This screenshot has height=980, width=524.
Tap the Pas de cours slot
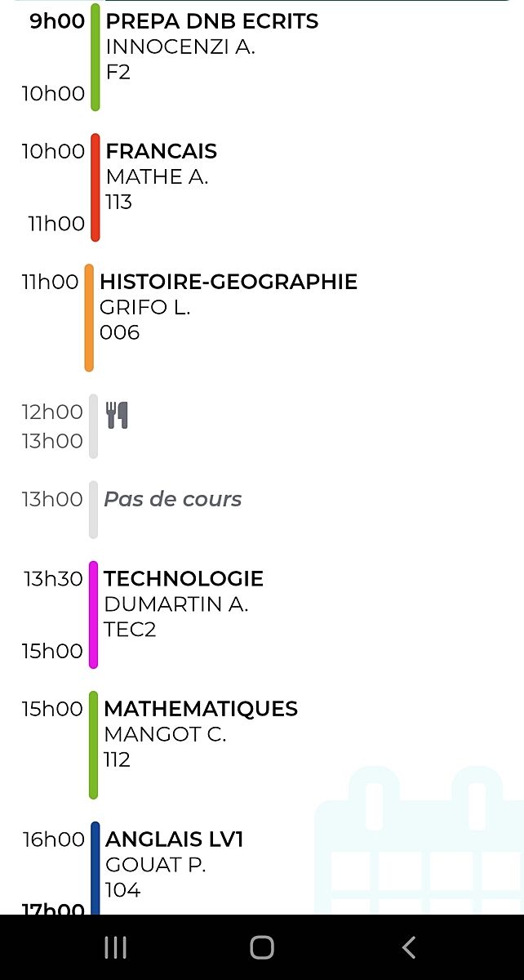coord(173,500)
